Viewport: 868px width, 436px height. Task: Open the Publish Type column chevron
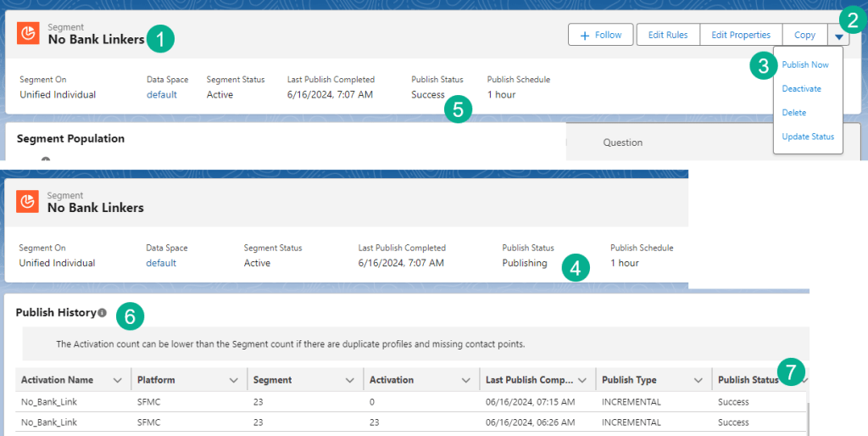pos(698,380)
